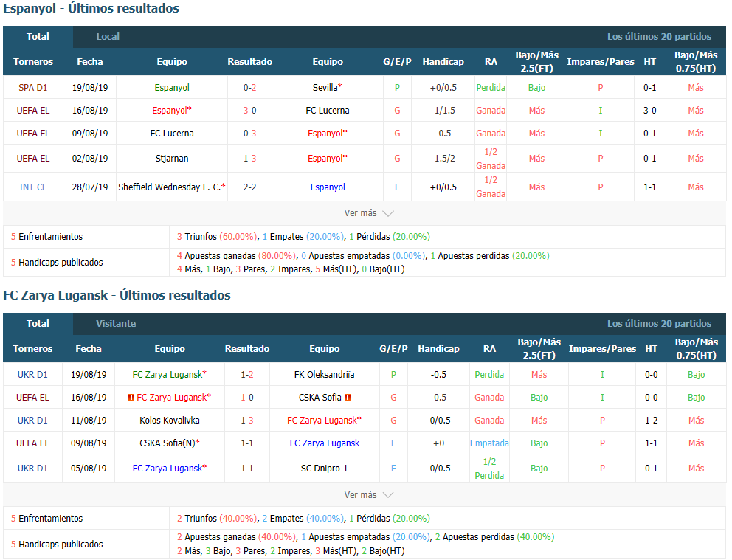
Task: Click the date 28/07/19
Action: pyautogui.click(x=89, y=187)
